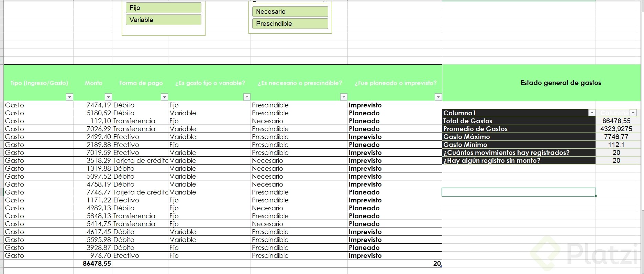Select the ¿Hay algún registro sin monto? cell
The image size is (644, 274).
pos(519,160)
